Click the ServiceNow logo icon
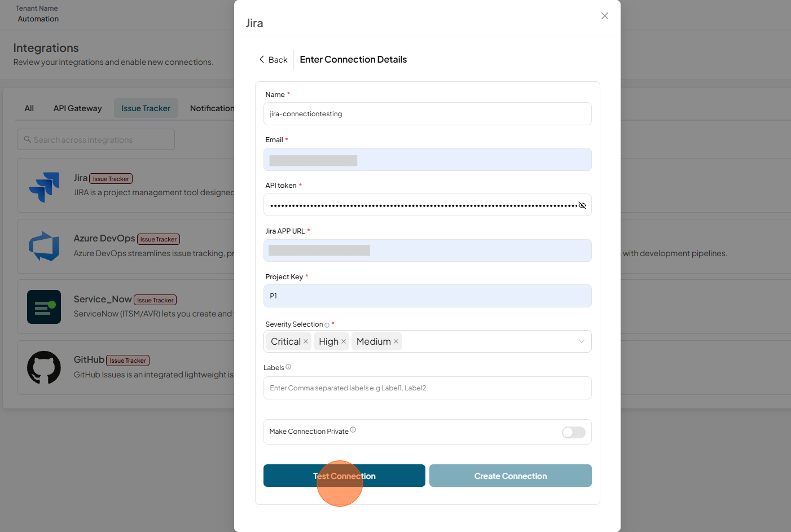Viewport: 791px width, 532px height. [44, 307]
